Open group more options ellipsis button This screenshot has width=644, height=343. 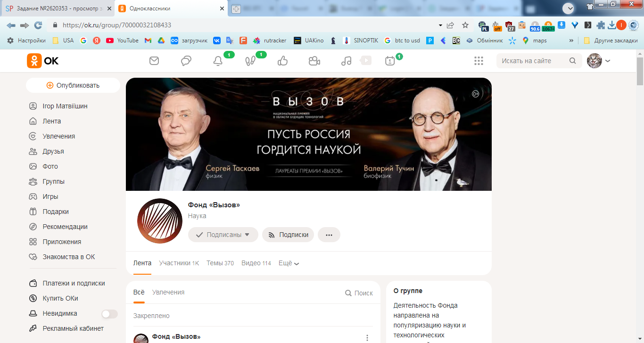[329, 235]
